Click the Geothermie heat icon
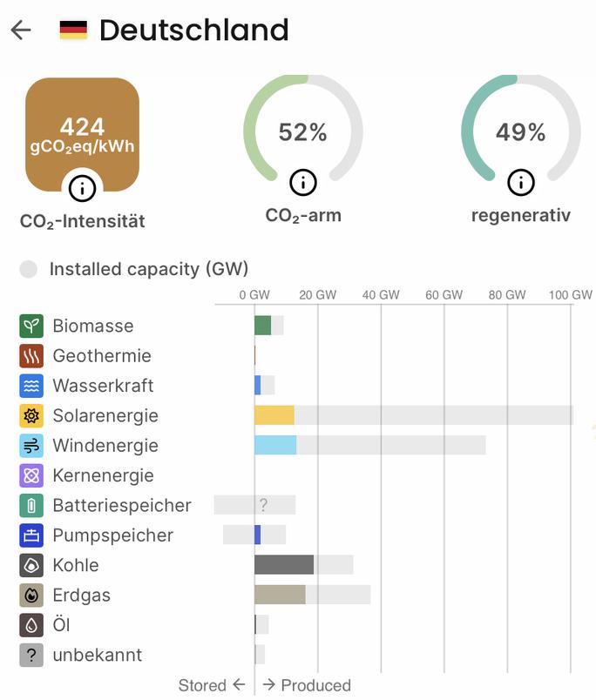 [31, 356]
